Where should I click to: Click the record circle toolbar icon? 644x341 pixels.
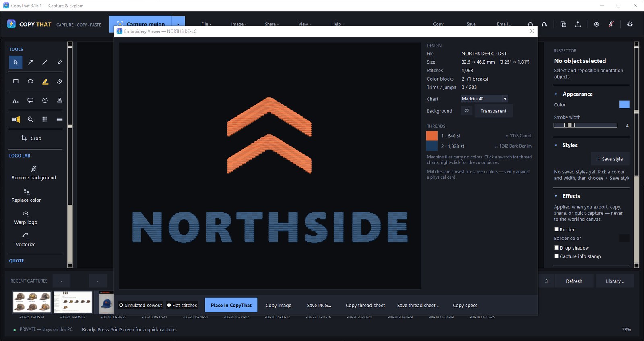tap(597, 24)
